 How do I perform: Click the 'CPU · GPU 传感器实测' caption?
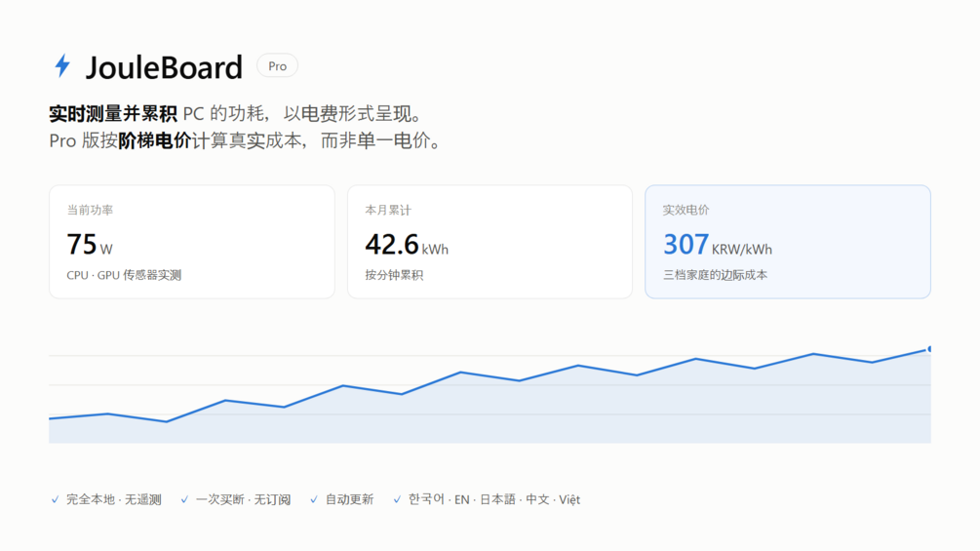click(124, 275)
